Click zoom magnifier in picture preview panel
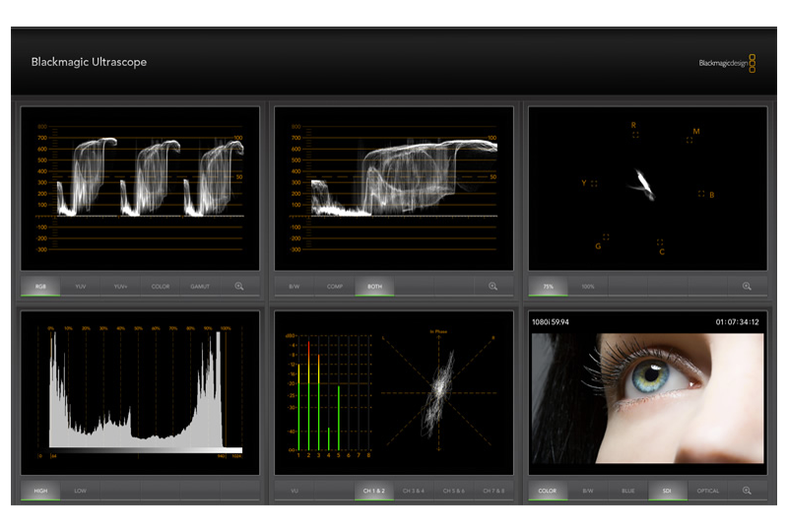Screen dimensions: 788x532 747,491
